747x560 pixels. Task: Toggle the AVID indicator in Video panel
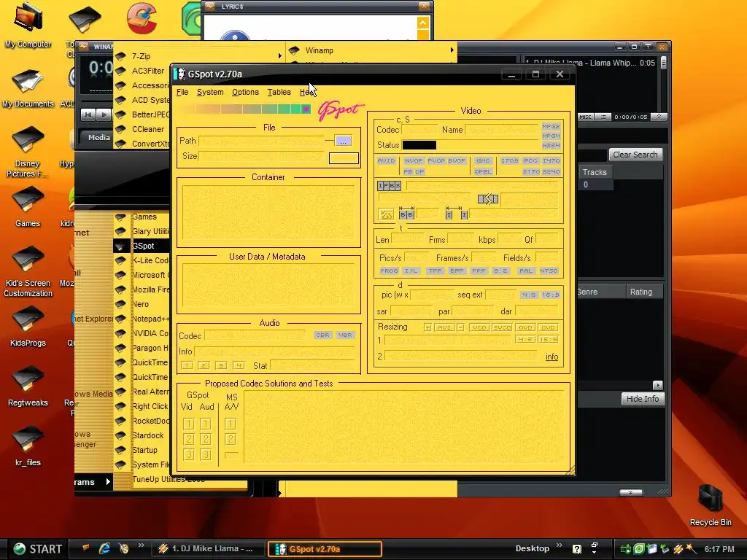pyautogui.click(x=387, y=161)
